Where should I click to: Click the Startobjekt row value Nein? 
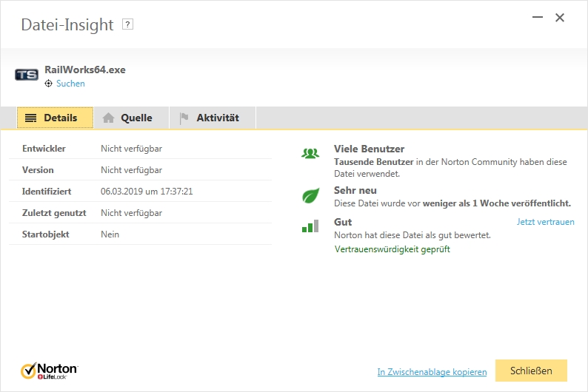click(110, 234)
